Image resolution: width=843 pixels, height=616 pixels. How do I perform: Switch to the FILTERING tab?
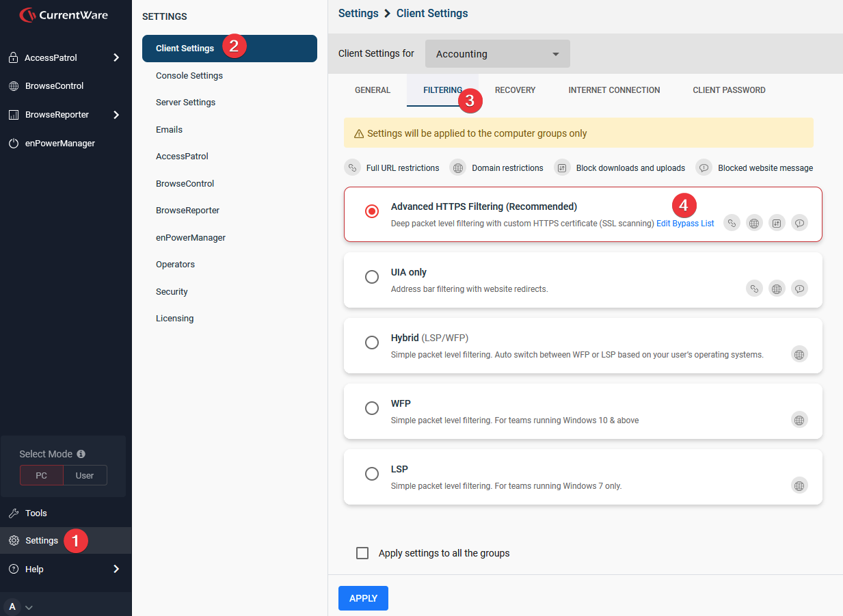[442, 90]
